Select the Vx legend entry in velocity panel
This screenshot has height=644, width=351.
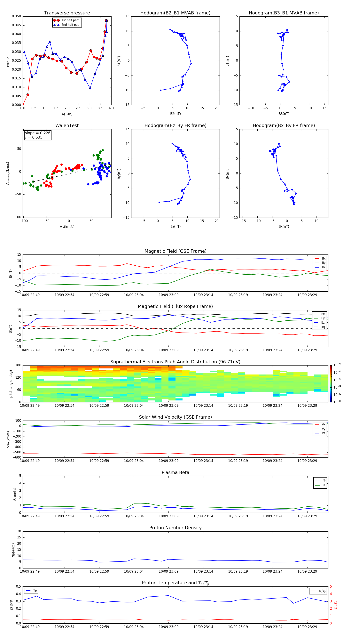(320, 424)
